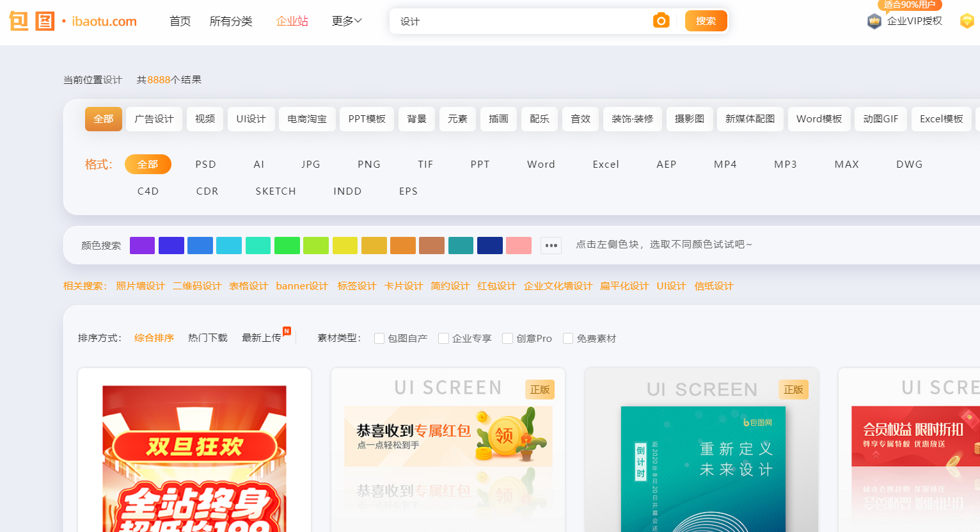Viewport: 980px width, 532px height.
Task: Open the ibaotu.com logo homepage
Action: (73, 21)
